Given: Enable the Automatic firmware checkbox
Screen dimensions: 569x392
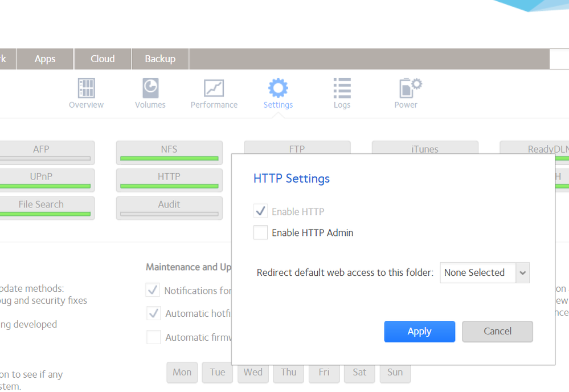Looking at the screenshot, I should coord(154,337).
